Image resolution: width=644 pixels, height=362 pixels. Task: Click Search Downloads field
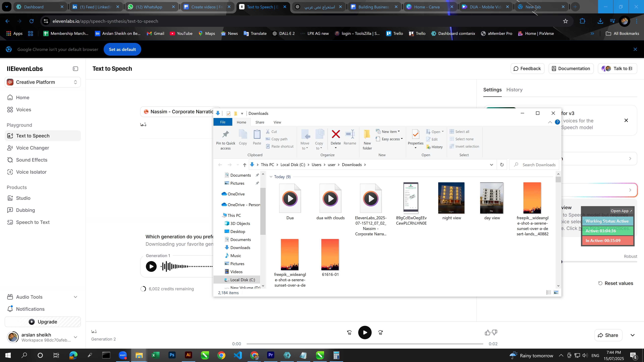[x=534, y=165]
